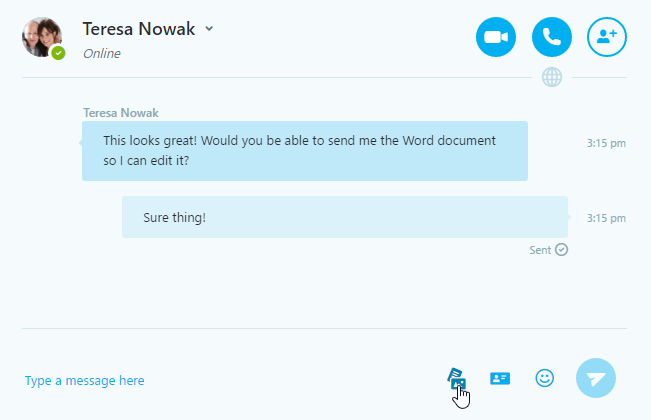The width and height of the screenshot is (651, 420).
Task: Click into 'Type a message here' field
Action: (x=85, y=381)
